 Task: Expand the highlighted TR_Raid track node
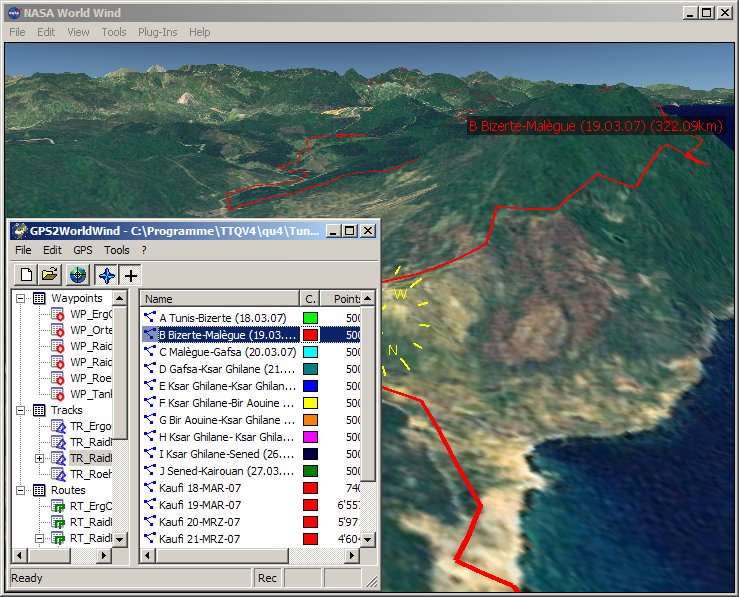pyautogui.click(x=40, y=458)
